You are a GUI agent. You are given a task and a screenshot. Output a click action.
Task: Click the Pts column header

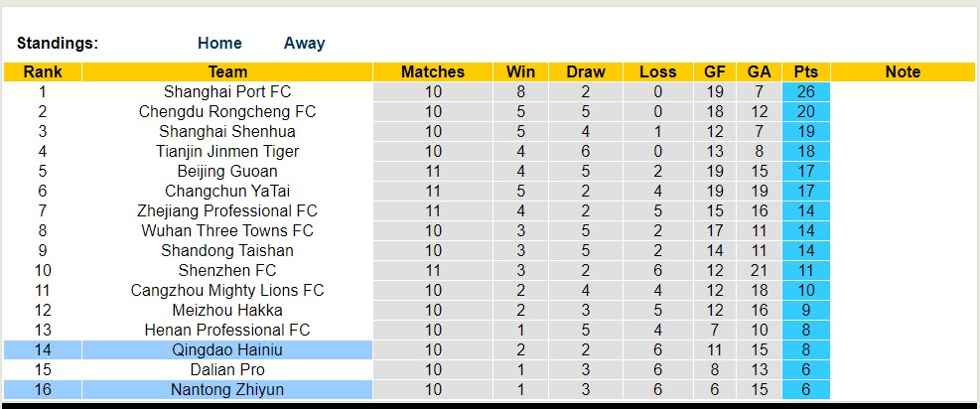pos(805,71)
